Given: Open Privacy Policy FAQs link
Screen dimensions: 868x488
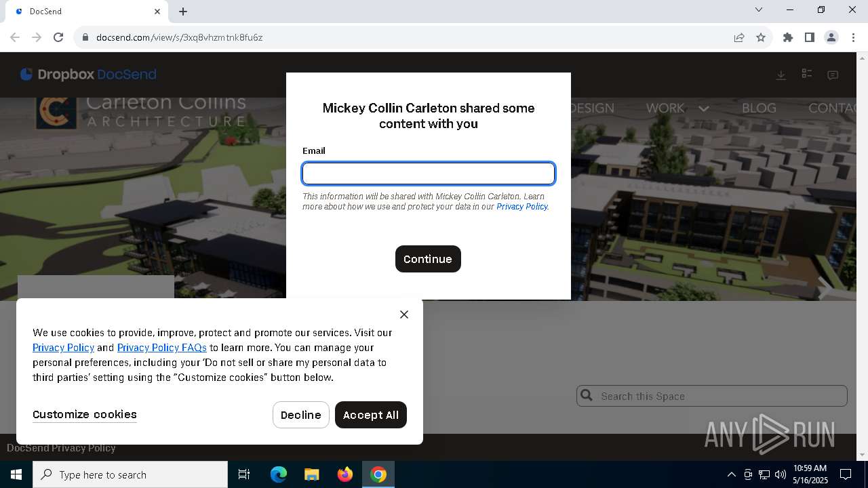Looking at the screenshot, I should pyautogui.click(x=161, y=348).
